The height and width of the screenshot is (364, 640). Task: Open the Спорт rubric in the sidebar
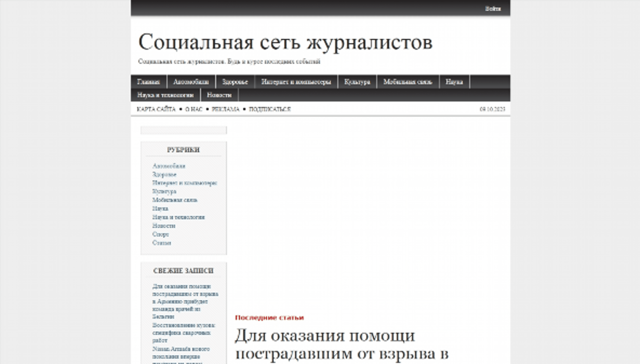[160, 234]
